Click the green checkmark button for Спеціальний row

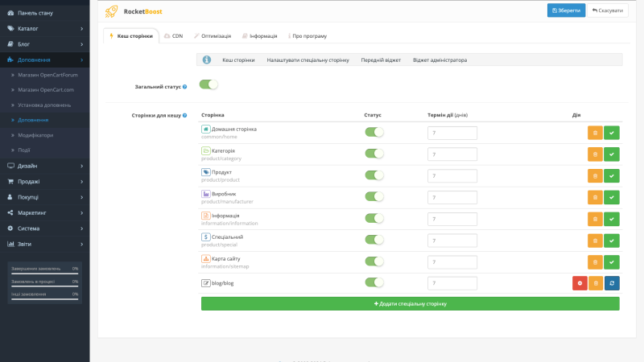click(612, 241)
